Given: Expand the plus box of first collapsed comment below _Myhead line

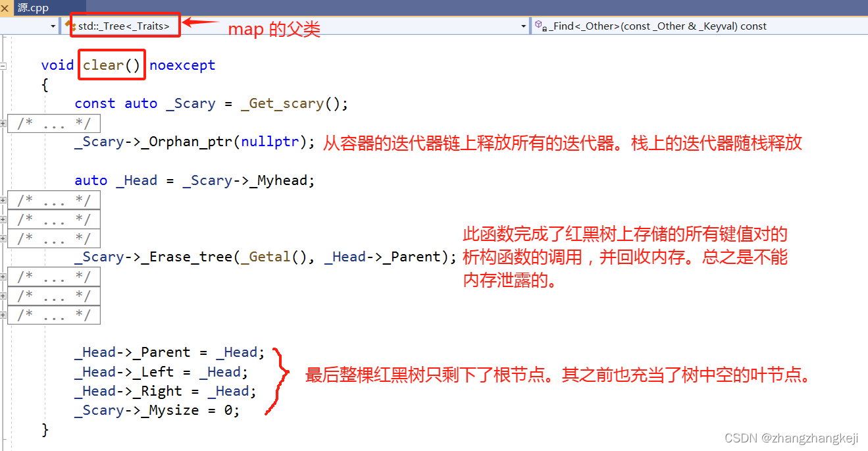Looking at the screenshot, I should point(3,200).
